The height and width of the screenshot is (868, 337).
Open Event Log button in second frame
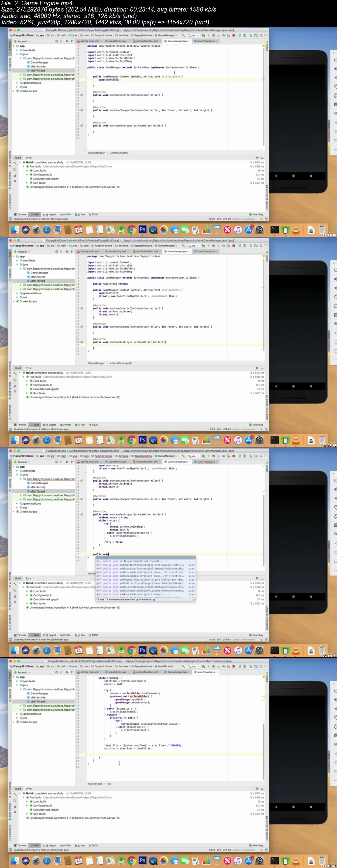256,425
